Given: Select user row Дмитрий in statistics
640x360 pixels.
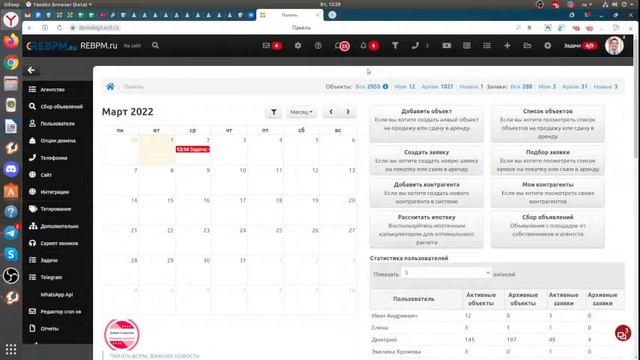Looking at the screenshot, I should [497, 340].
